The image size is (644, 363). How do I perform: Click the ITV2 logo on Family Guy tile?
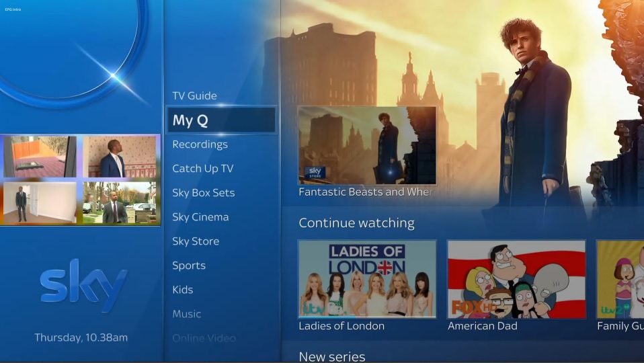point(613,309)
